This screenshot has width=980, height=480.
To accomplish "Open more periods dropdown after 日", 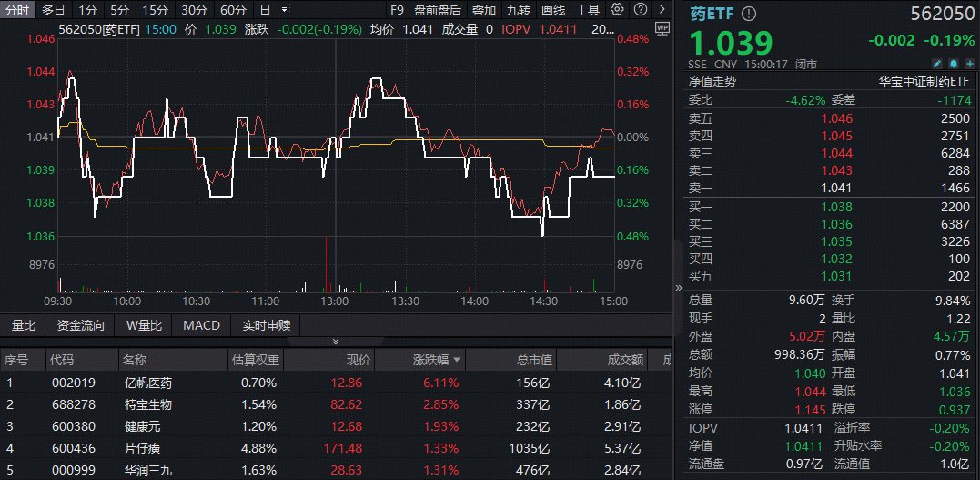I will [285, 10].
